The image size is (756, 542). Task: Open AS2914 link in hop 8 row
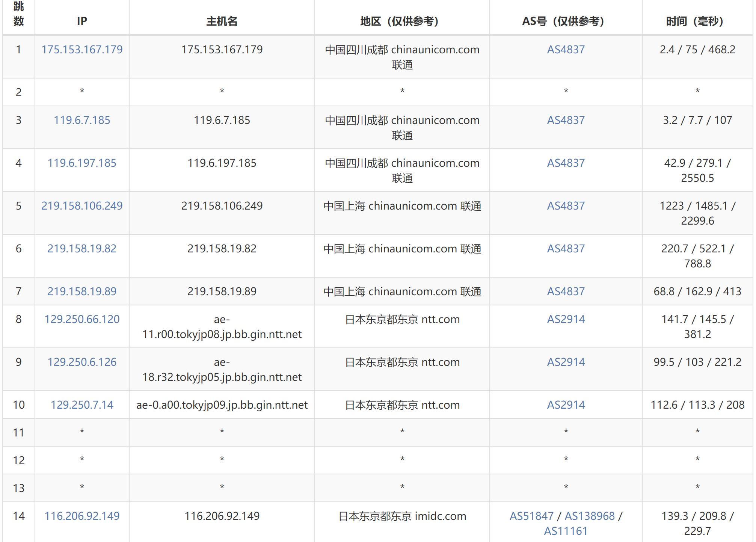566,319
